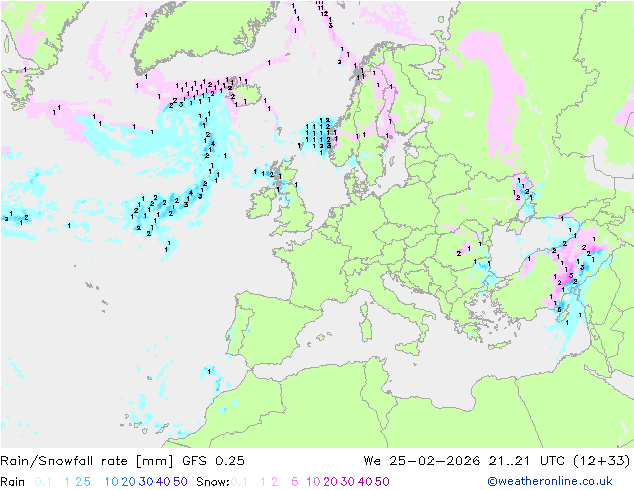Viewport: 634px width, 490px height.
Task: Click the 'Snow:' legend label
Action: (213, 482)
